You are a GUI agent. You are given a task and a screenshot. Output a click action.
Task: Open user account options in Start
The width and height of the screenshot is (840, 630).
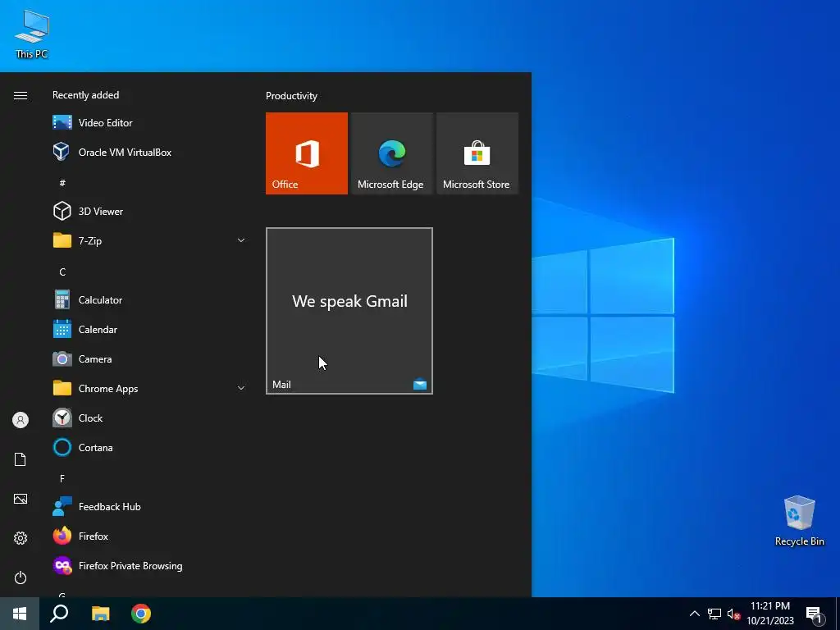coord(21,420)
